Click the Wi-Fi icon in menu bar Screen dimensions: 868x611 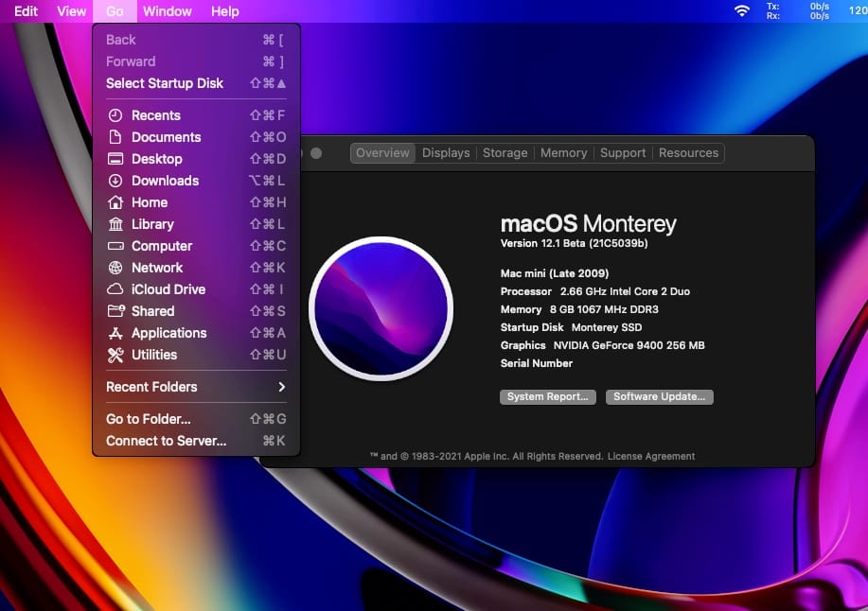[742, 11]
